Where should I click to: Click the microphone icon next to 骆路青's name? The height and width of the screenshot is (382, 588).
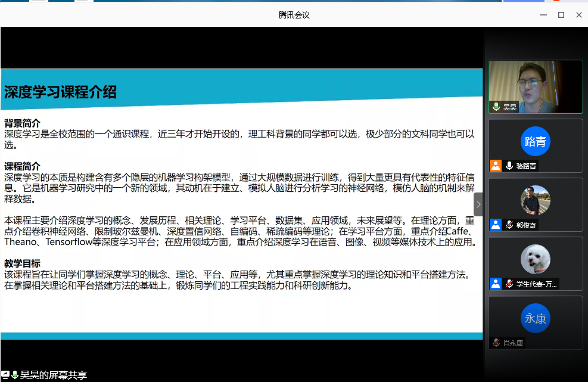tap(509, 165)
